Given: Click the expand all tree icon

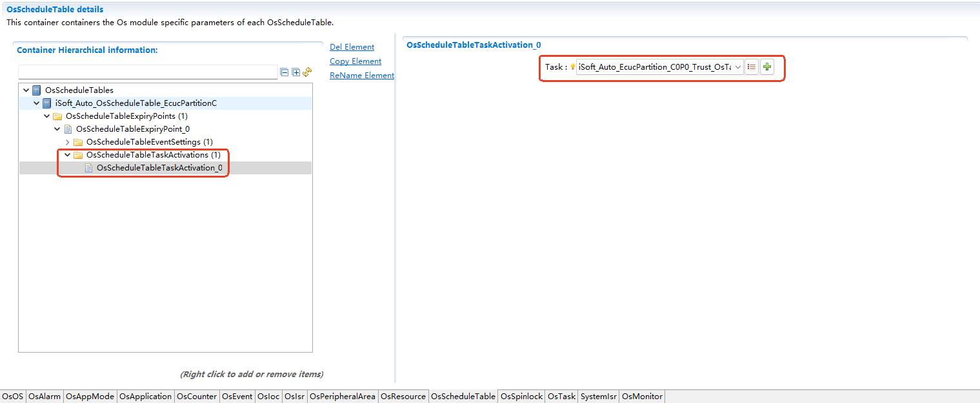Looking at the screenshot, I should tap(296, 72).
